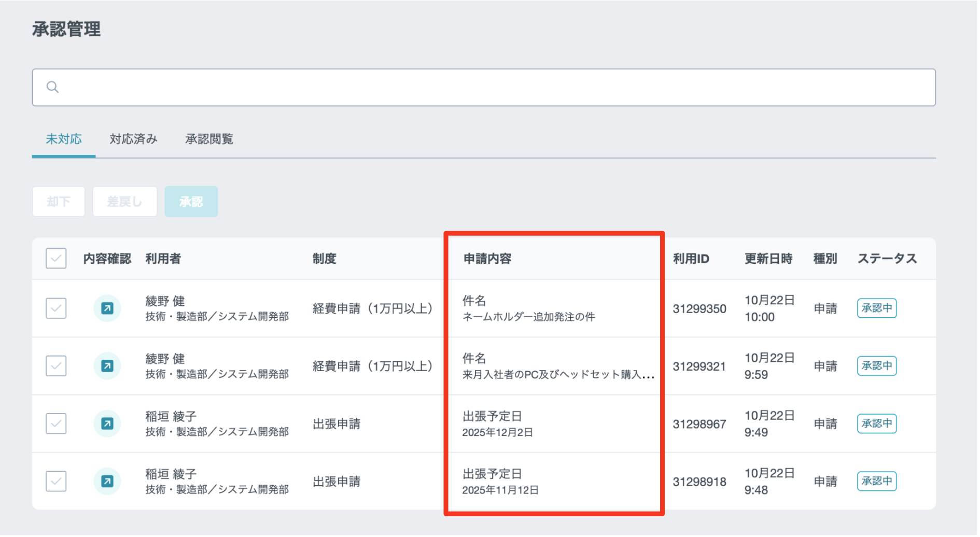980x537 pixels.
Task: Toggle the select-all checkbox in header
Action: pyautogui.click(x=56, y=259)
